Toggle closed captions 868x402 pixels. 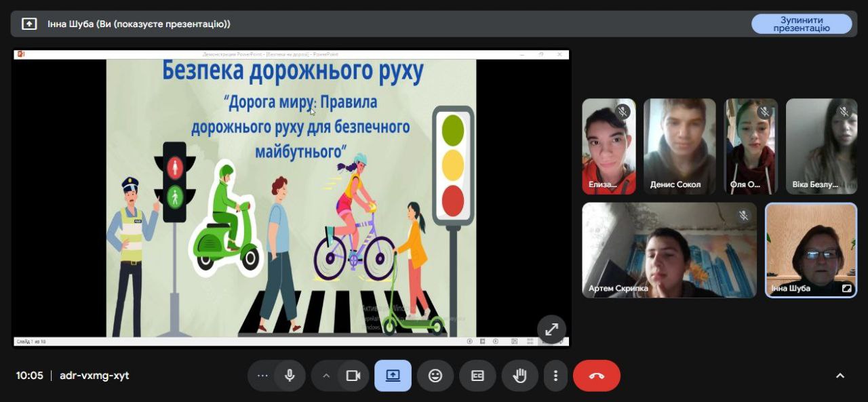(x=477, y=376)
